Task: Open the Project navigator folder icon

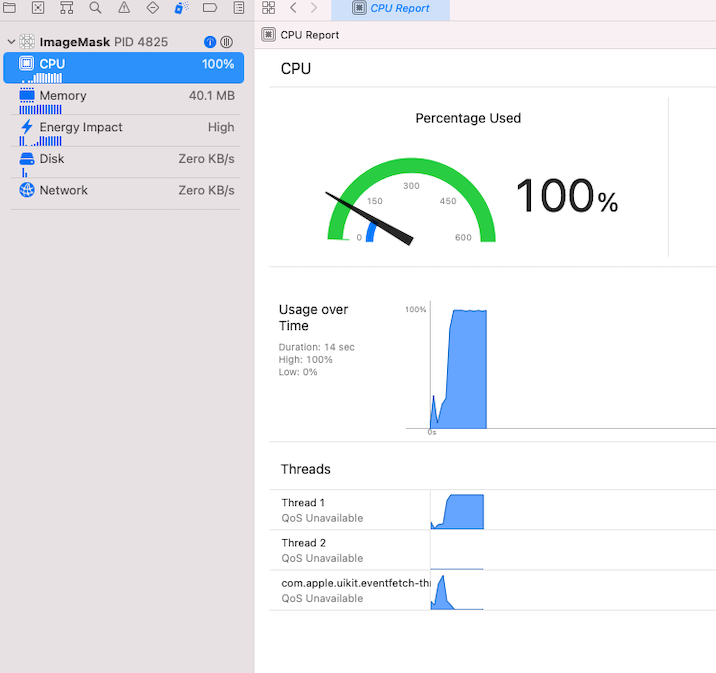Action: pyautogui.click(x=9, y=7)
